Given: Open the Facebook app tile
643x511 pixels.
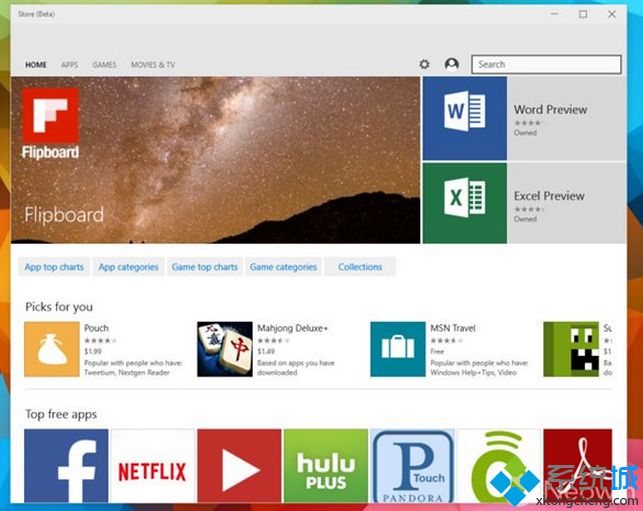Looking at the screenshot, I should click(66, 465).
